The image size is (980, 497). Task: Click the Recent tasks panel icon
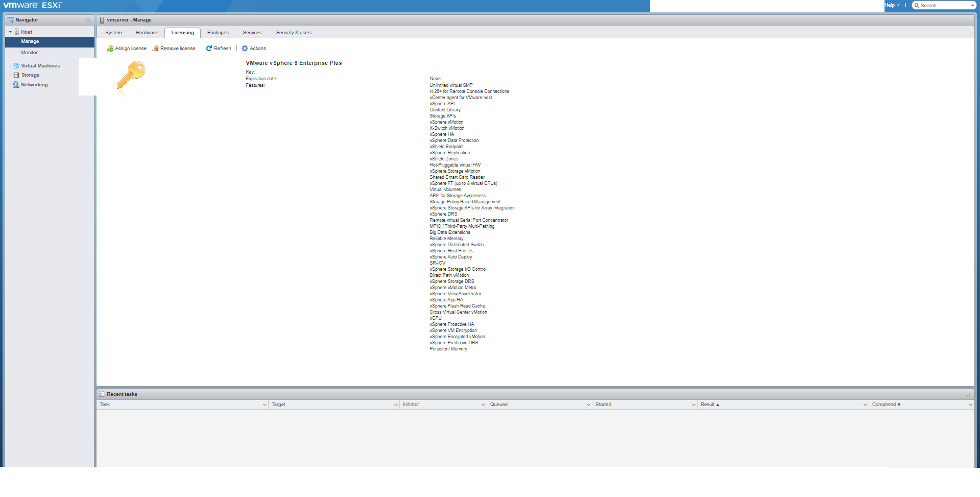tap(102, 394)
